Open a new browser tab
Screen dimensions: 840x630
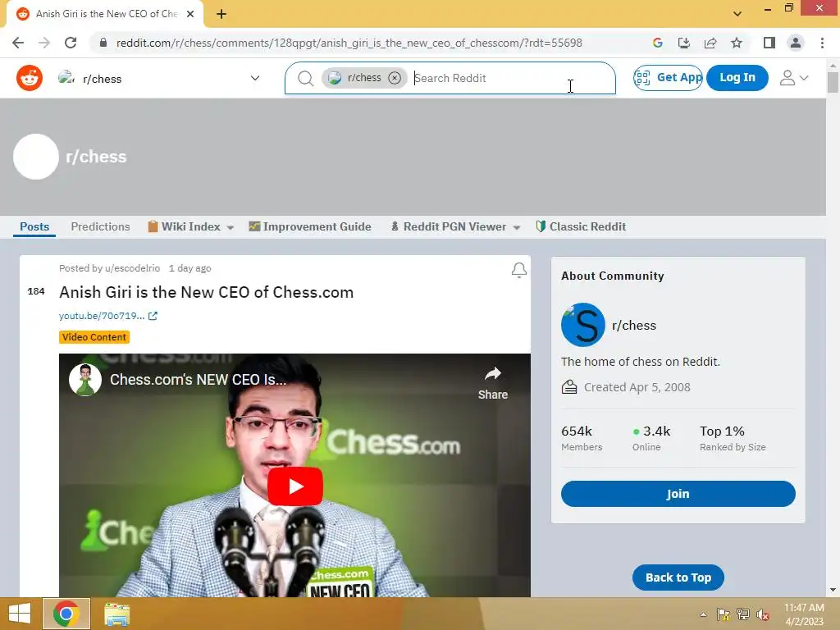coord(221,14)
